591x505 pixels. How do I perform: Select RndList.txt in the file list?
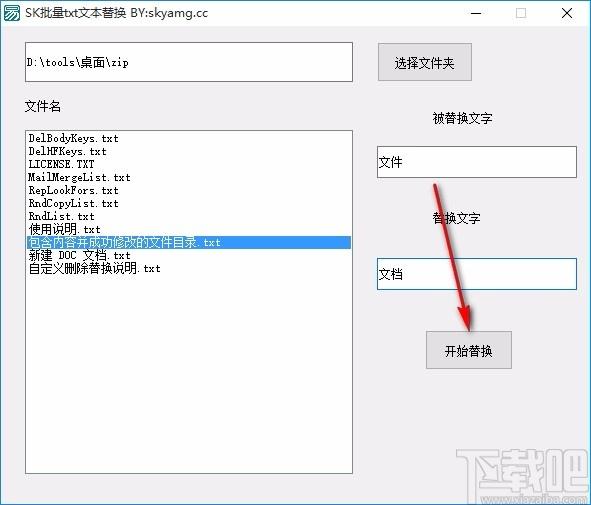189,216
